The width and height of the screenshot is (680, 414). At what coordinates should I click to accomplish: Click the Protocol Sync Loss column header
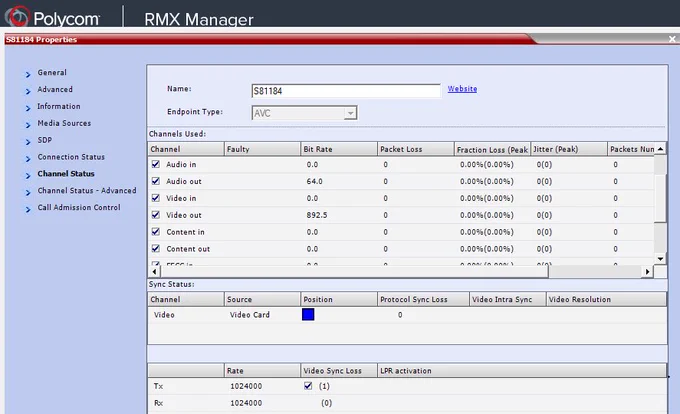pos(423,299)
